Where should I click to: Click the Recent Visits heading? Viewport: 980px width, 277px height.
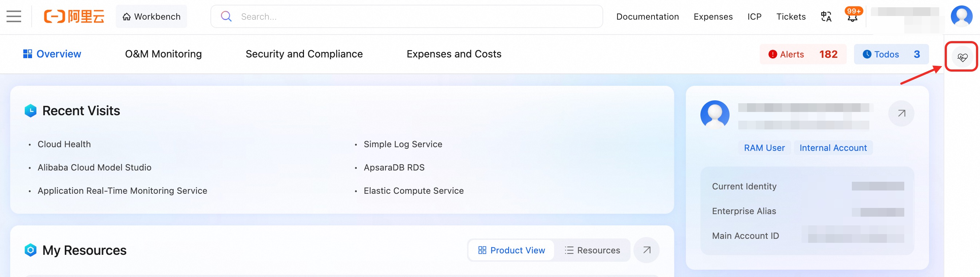[81, 111]
